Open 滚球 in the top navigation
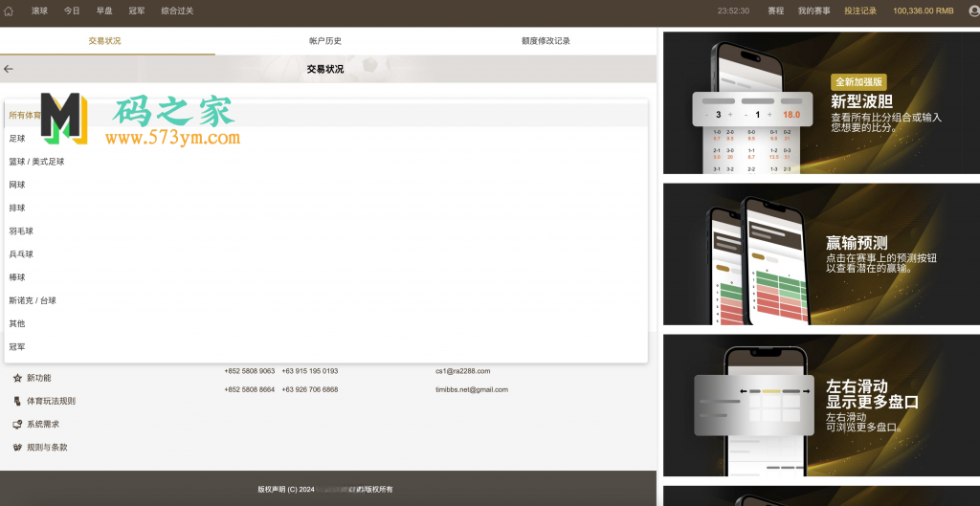980x506 pixels. (39, 11)
